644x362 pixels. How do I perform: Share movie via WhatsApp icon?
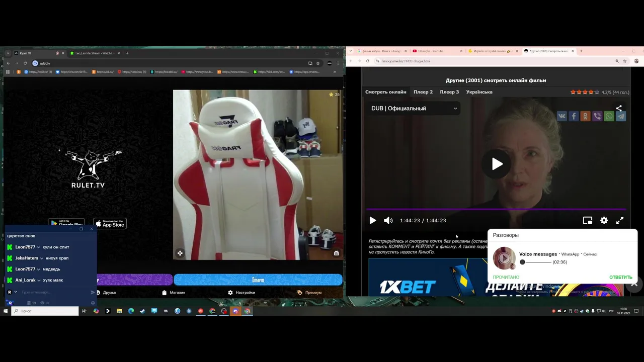609,116
